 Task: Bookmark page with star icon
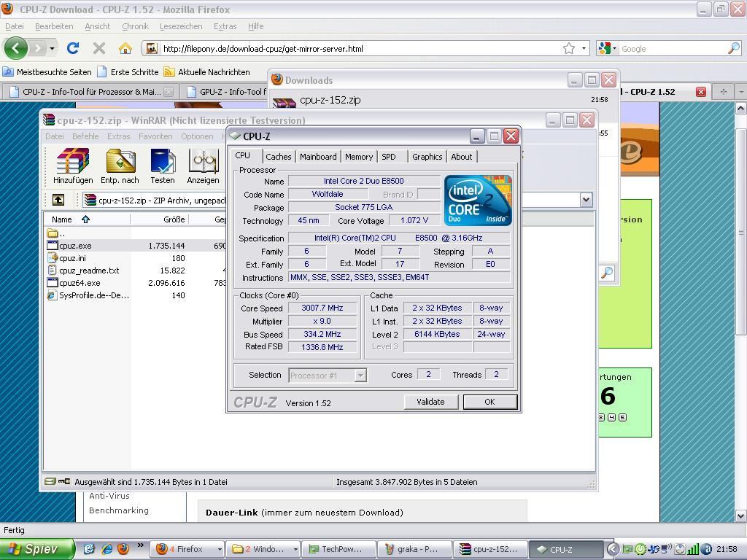click(569, 48)
